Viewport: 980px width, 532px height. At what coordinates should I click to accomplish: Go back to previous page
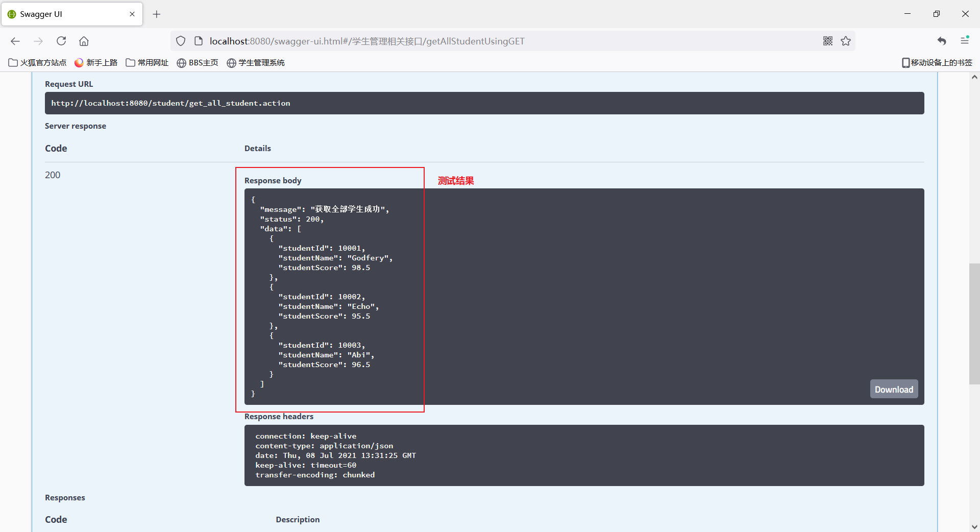15,41
